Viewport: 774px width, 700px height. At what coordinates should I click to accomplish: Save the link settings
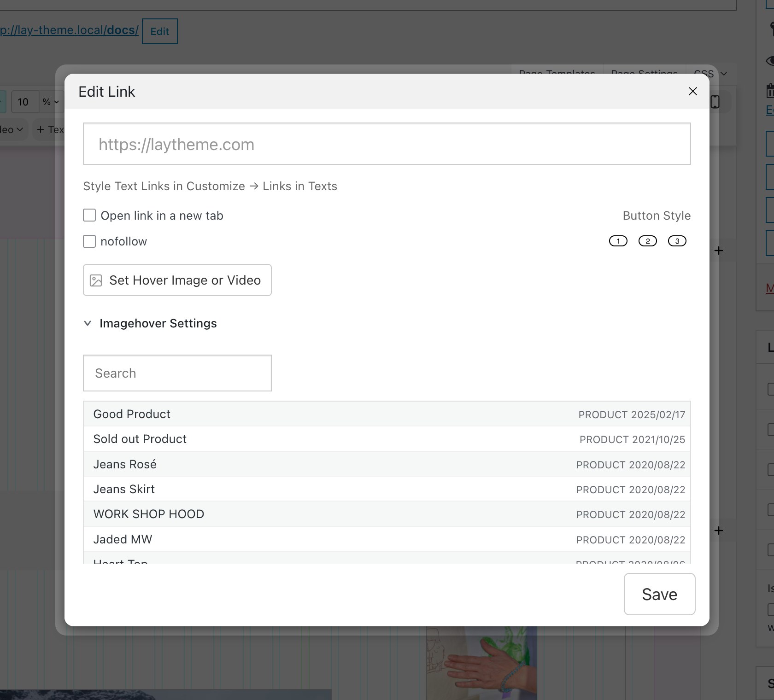659,594
